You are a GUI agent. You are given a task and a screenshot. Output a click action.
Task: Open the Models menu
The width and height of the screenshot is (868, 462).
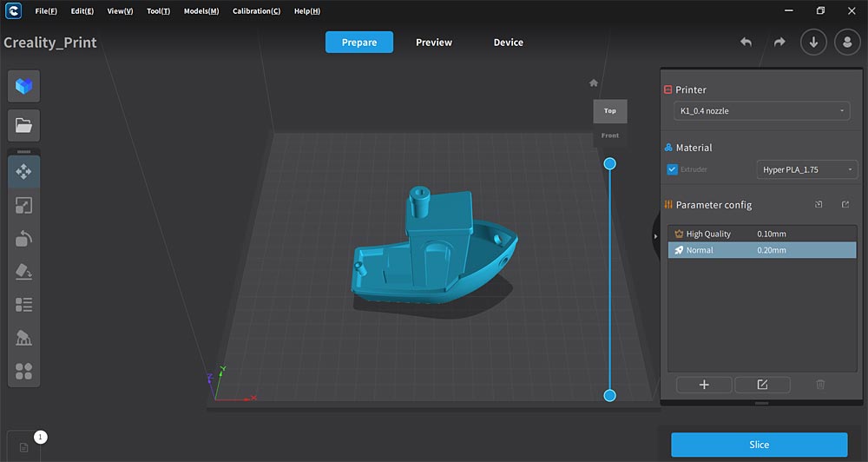coord(201,11)
